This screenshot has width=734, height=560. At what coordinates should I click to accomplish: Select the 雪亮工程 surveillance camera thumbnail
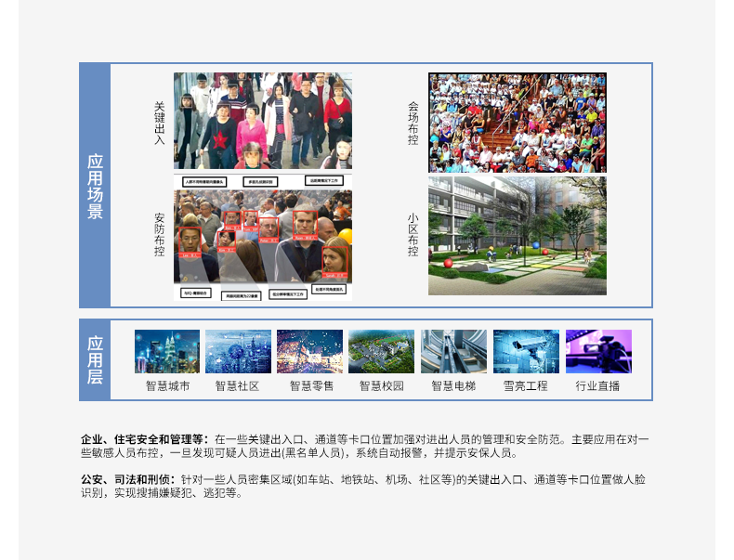click(x=526, y=351)
